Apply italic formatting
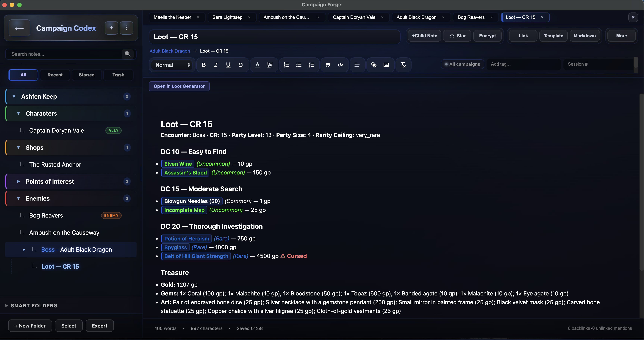644x340 pixels. (216, 65)
